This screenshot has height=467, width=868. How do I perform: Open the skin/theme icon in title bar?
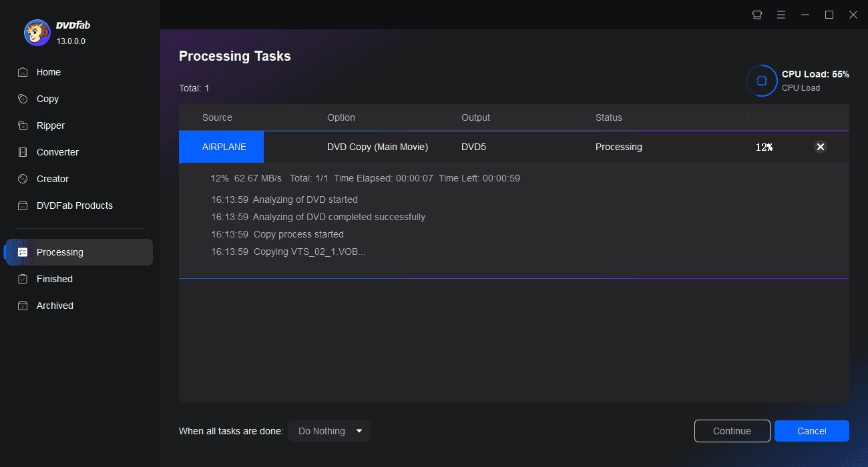pos(757,15)
